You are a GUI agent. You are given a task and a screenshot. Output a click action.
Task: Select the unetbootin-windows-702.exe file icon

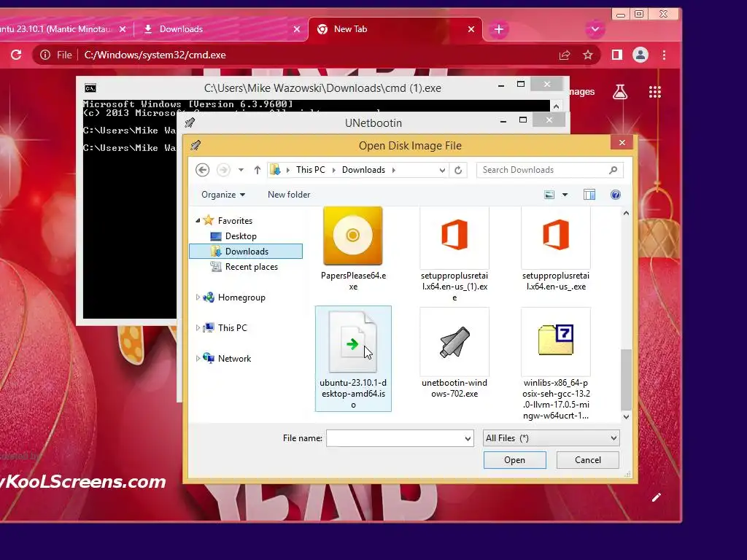(x=454, y=341)
